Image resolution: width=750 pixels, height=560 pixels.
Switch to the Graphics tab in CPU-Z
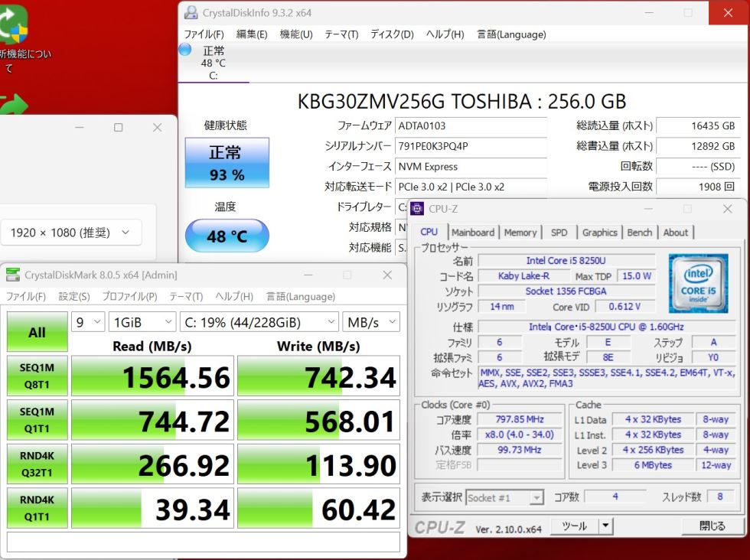(x=600, y=233)
